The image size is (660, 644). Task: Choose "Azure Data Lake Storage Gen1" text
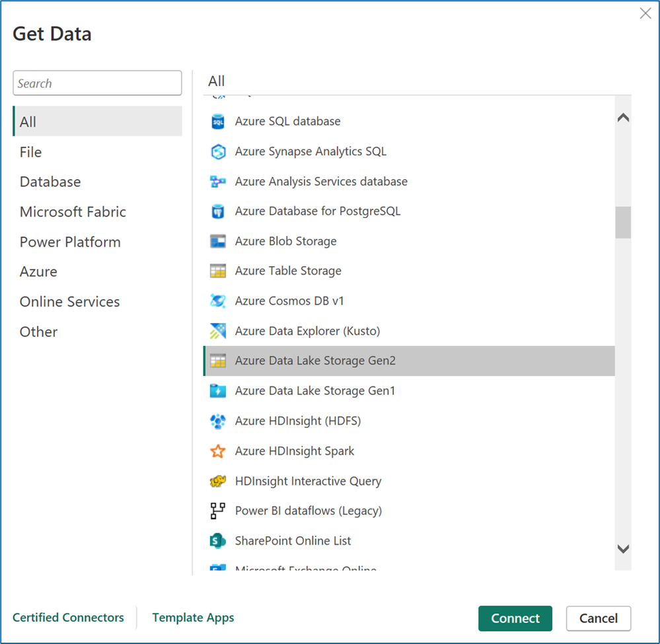[x=315, y=391]
